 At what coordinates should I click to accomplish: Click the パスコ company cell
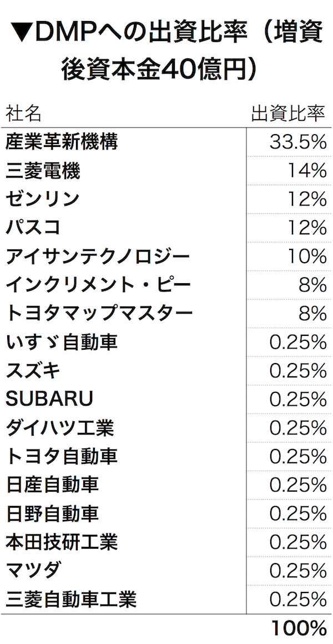[x=33, y=228]
